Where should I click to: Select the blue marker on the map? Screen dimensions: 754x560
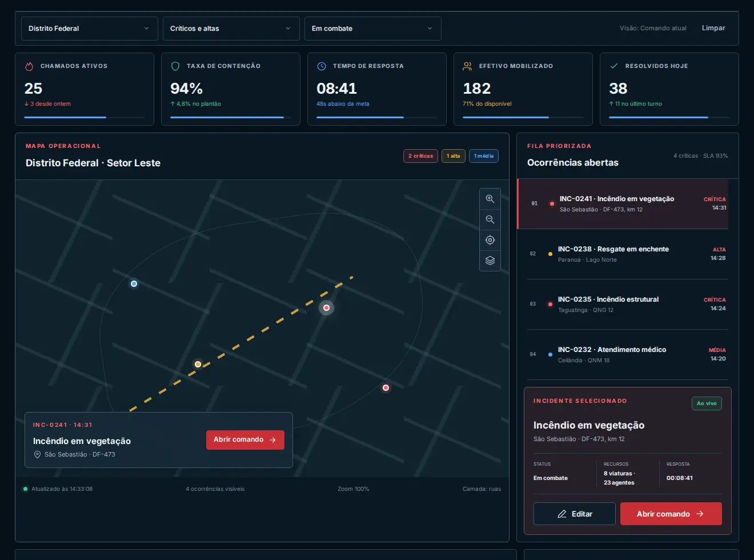[134, 283]
